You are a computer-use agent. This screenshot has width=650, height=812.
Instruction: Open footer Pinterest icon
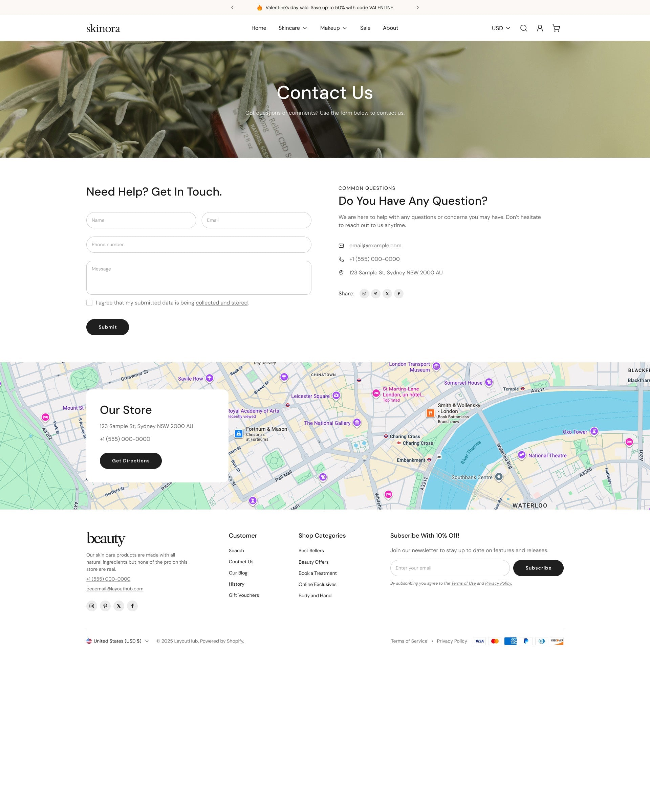(105, 606)
